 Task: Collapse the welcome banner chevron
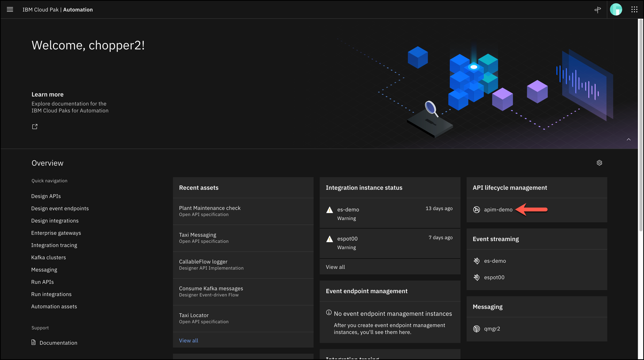point(629,139)
